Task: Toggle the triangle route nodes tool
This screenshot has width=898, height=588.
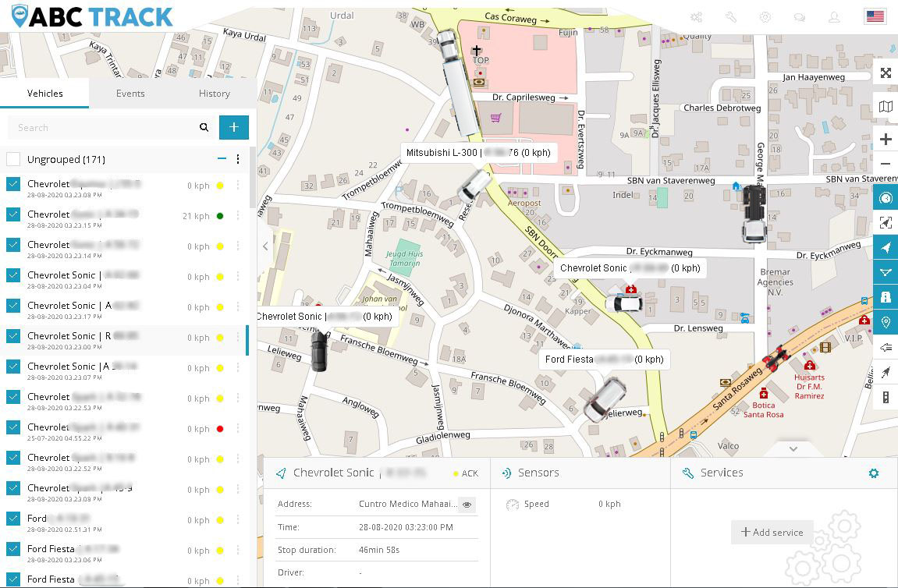Action: coord(886,272)
